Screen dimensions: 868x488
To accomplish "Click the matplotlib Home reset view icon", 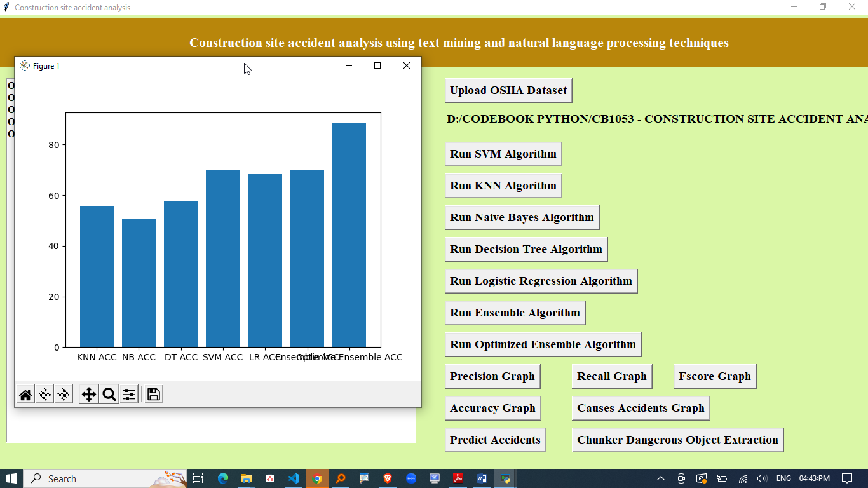I will tap(25, 395).
